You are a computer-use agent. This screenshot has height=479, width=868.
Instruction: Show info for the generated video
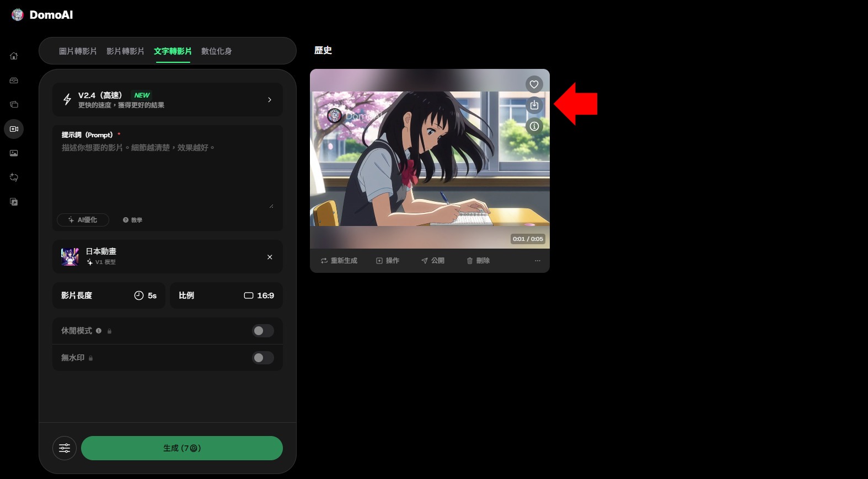(534, 126)
